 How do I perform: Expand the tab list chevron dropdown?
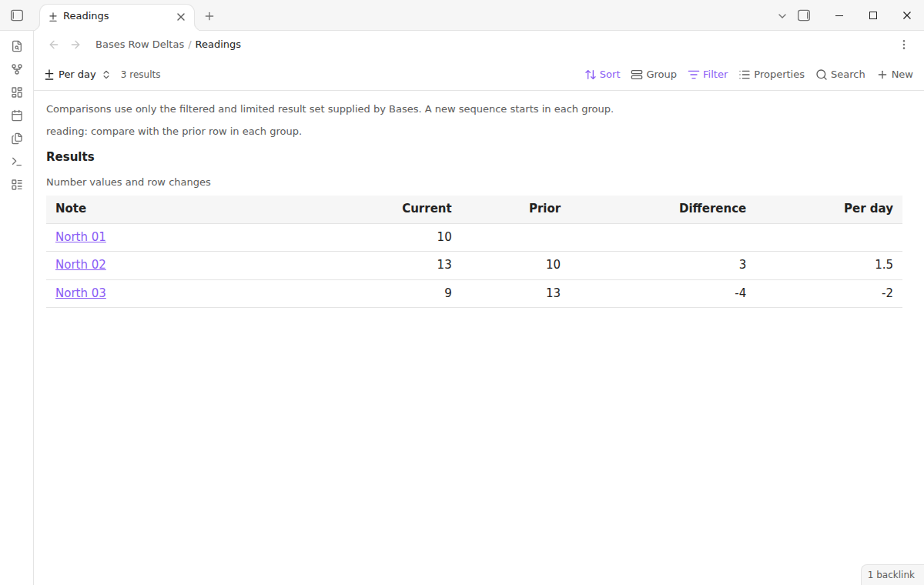782,15
